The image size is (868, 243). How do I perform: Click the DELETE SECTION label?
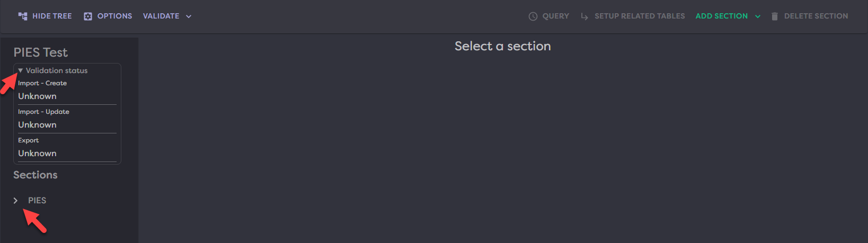coord(816,16)
